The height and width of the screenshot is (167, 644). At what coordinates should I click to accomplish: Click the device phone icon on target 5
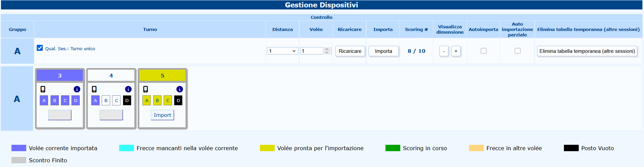pyautogui.click(x=145, y=89)
